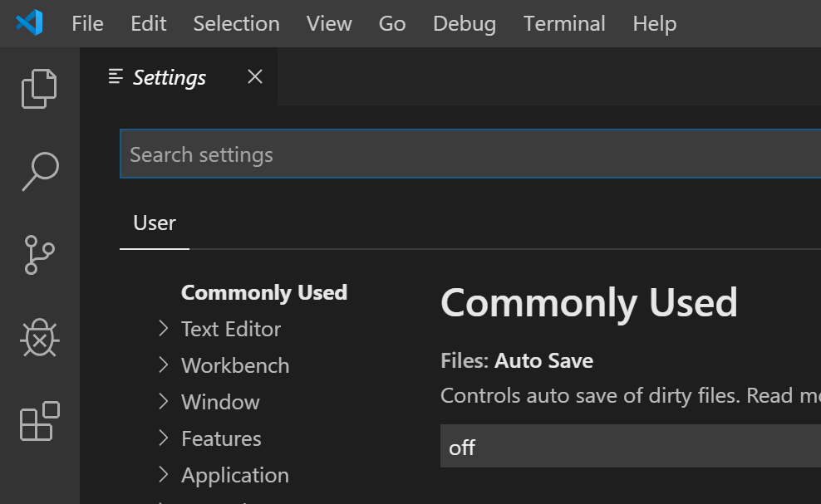Open the Source Control view icon
This screenshot has width=821, height=504.
coord(39,255)
